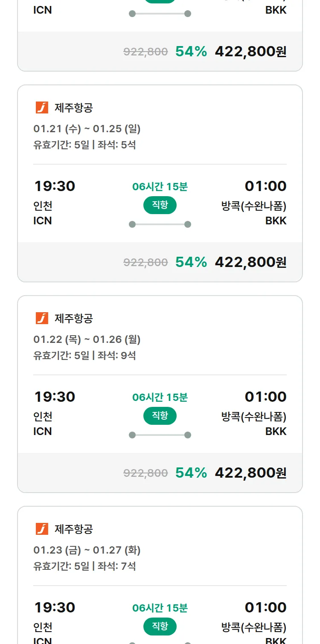Open the 01.23 (금) ~ 01.27 (화) date range
Screen dimensions: 320x644
(87, 550)
